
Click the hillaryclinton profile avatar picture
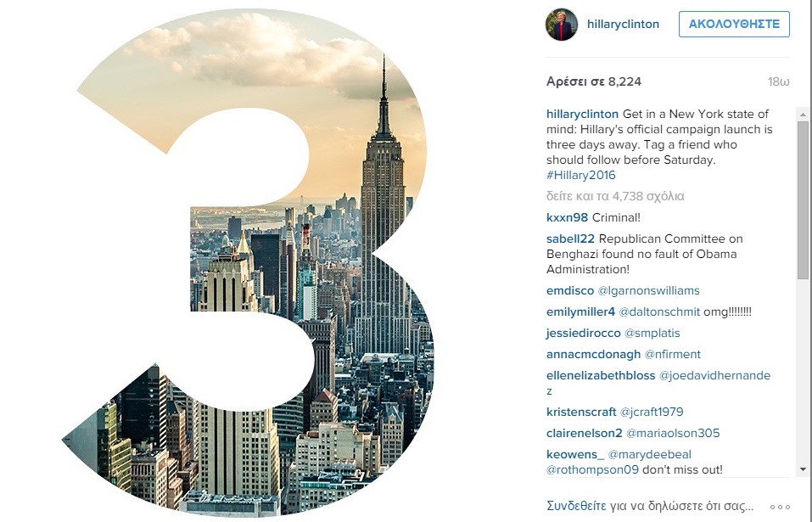562,25
